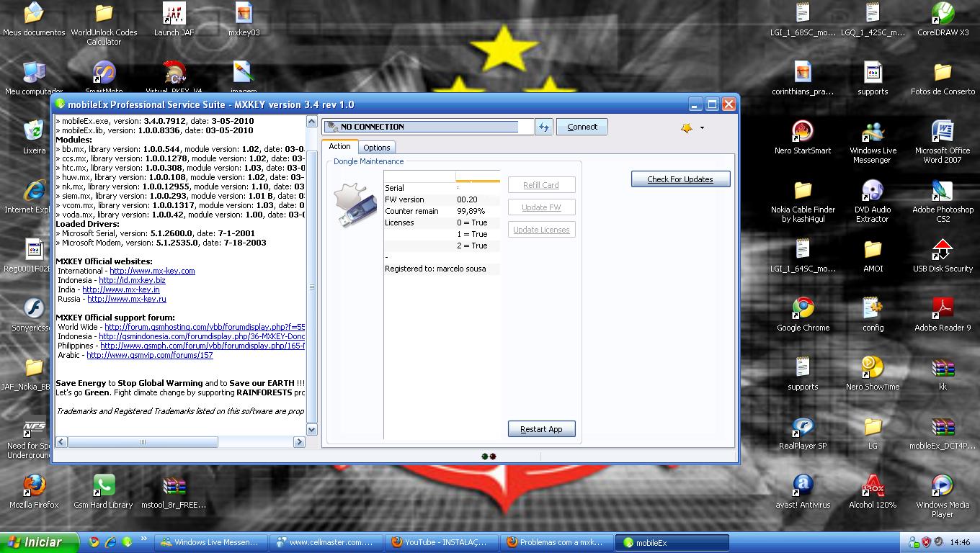
Task: Click the Iniciar start button
Action: pos(40,542)
